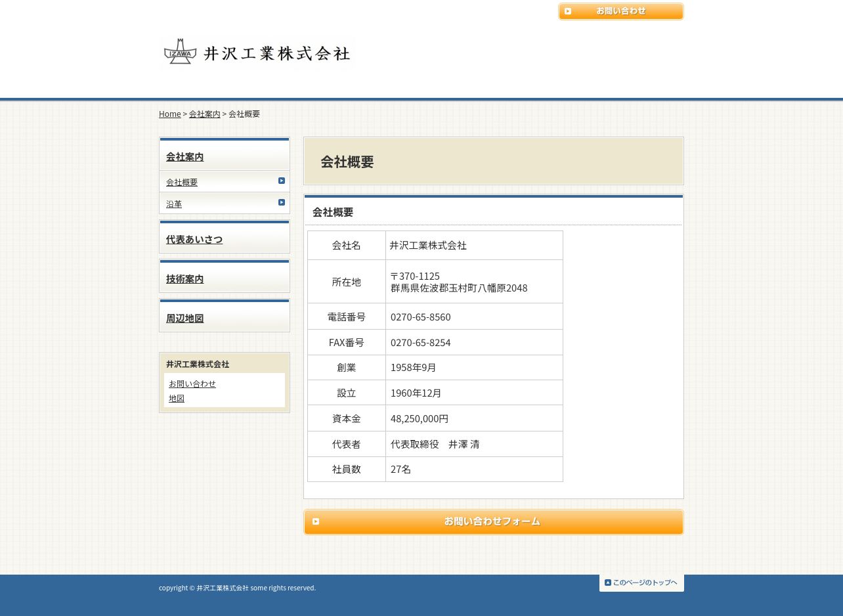Open the top お問い合わせ button
843x616 pixels.
point(621,11)
